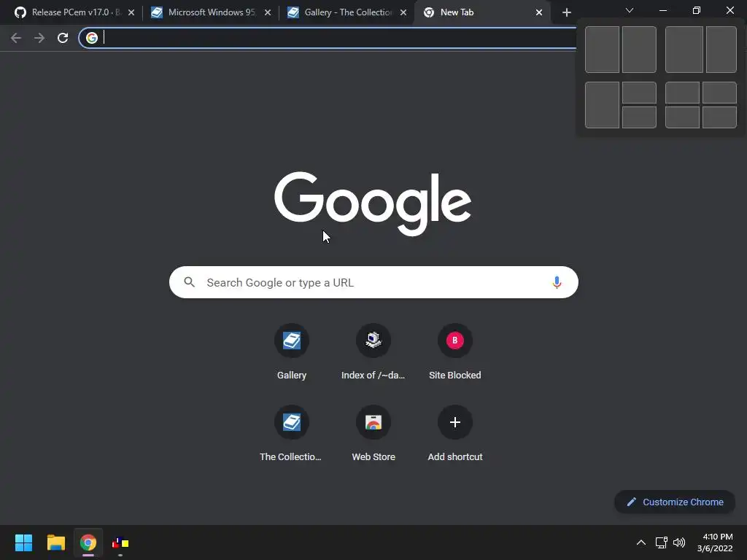
Task: Open the Site Blocked shortcut
Action: [455, 352]
